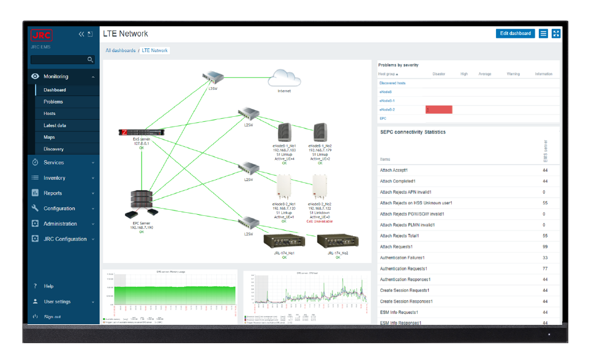This screenshot has height=364, width=591.
Task: Click the search magnifier icon in sidebar
Action: point(90,59)
